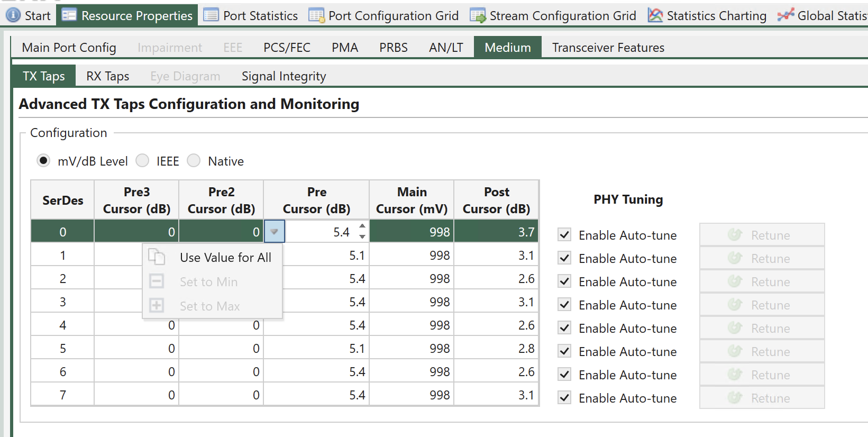
Task: Click the SerDes column header
Action: click(x=63, y=200)
